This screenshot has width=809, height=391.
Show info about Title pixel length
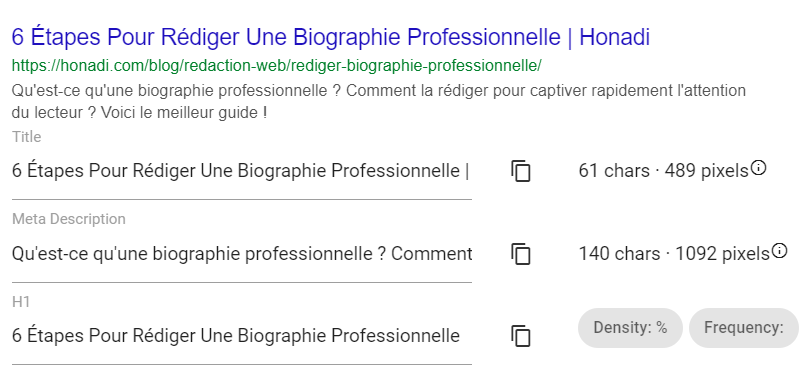coord(758,168)
